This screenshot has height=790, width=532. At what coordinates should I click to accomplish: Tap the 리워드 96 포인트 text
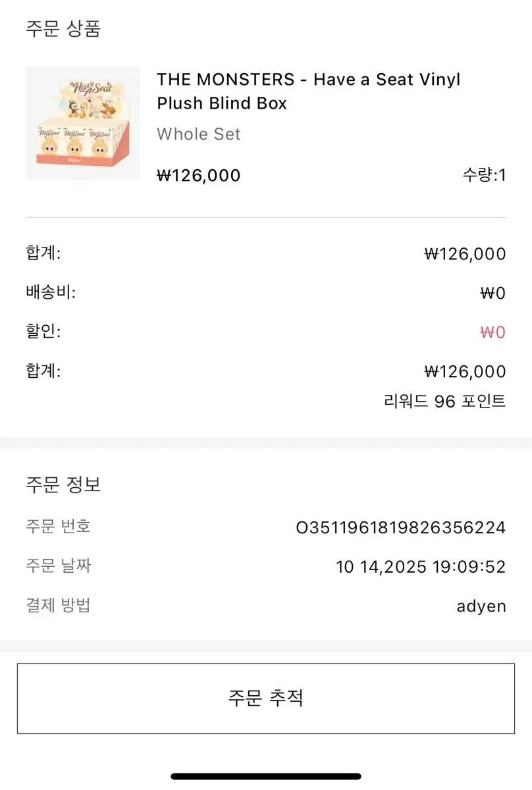pos(445,400)
